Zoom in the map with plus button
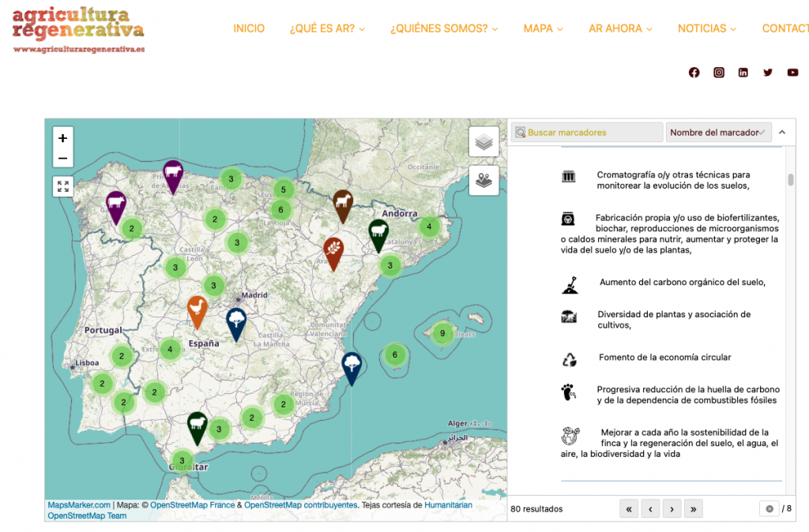 [63, 138]
